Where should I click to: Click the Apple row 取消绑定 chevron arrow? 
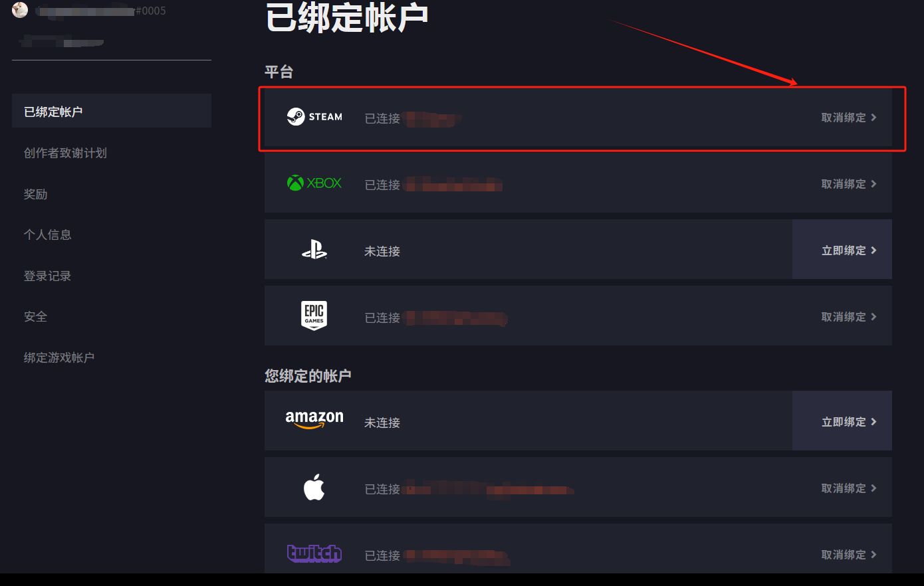(873, 488)
